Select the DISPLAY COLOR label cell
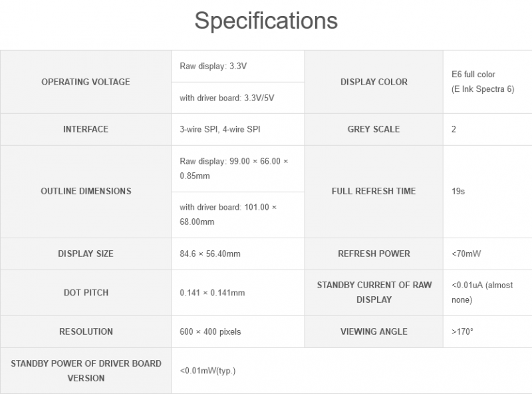Image resolution: width=532 pixels, height=394 pixels. [x=374, y=82]
